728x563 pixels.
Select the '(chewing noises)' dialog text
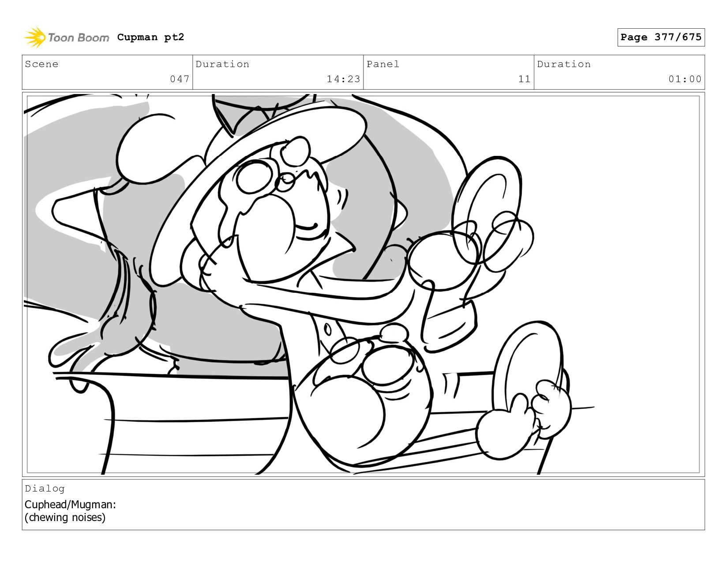tap(65, 517)
